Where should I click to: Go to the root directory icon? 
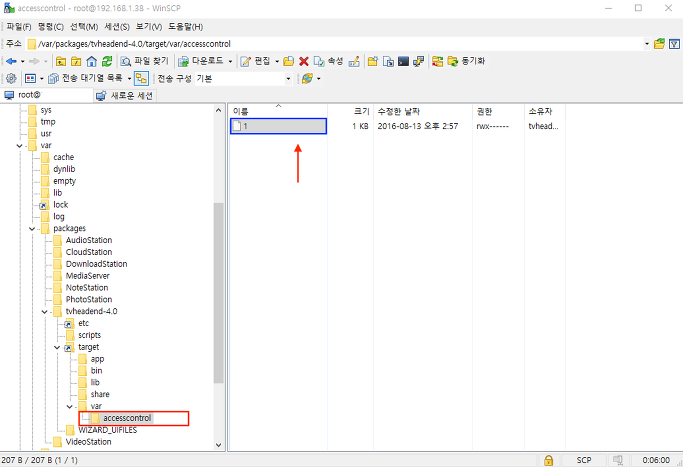(x=76, y=61)
